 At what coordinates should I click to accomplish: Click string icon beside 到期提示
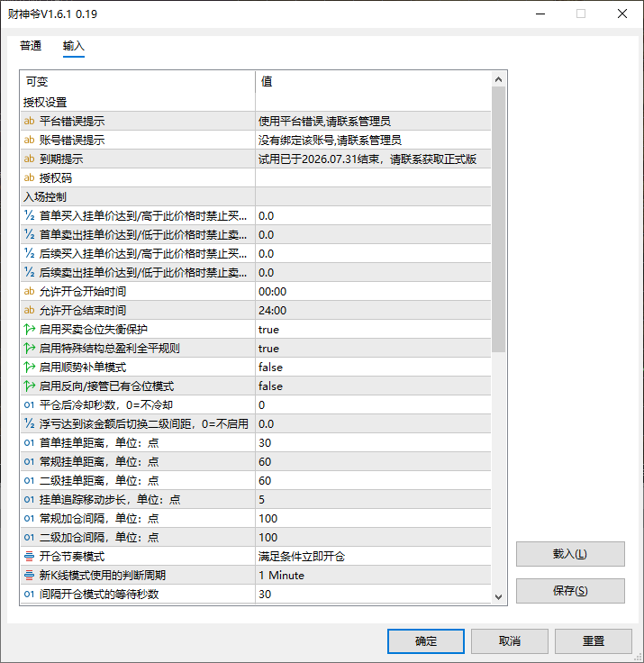click(29, 159)
